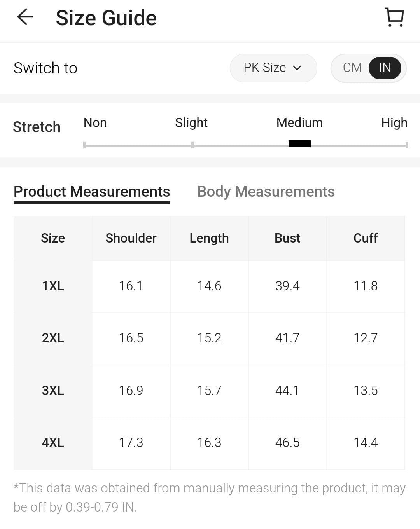Select the IN unit option
This screenshot has height=529, width=420.
[385, 68]
